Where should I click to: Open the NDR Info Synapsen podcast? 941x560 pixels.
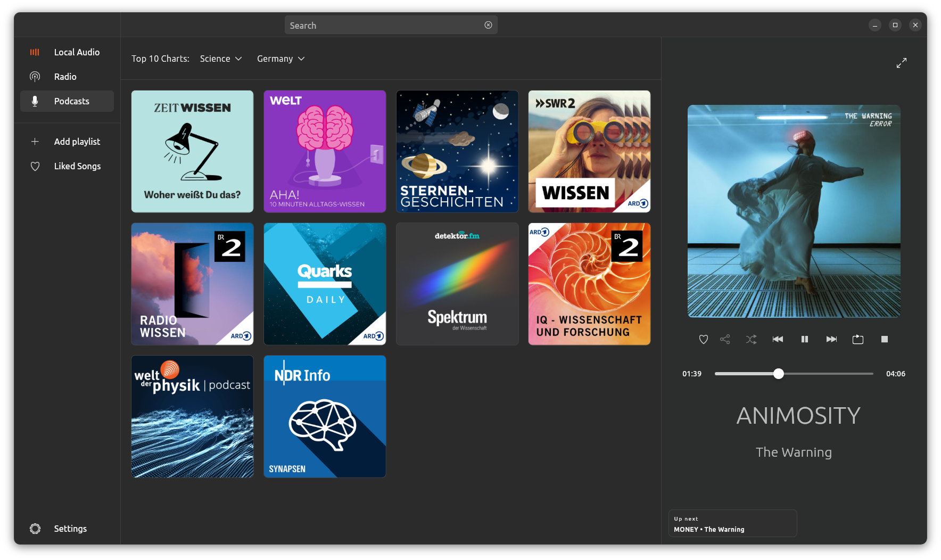pyautogui.click(x=325, y=416)
